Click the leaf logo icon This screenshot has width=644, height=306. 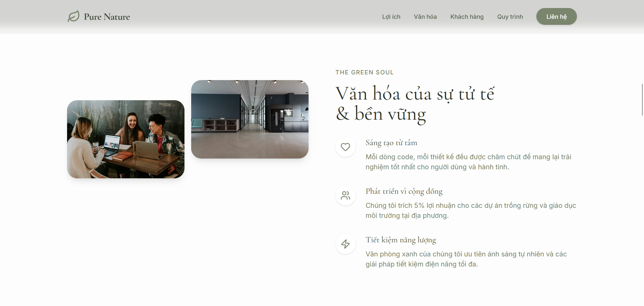(73, 16)
